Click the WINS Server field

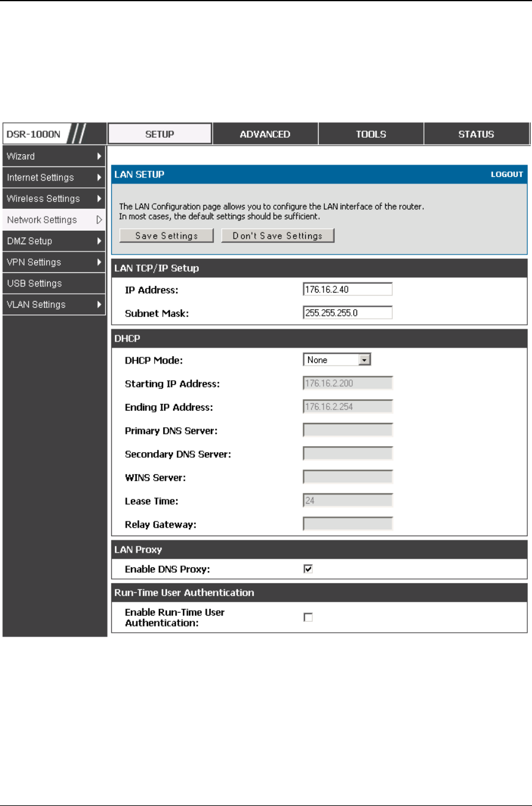click(347, 477)
